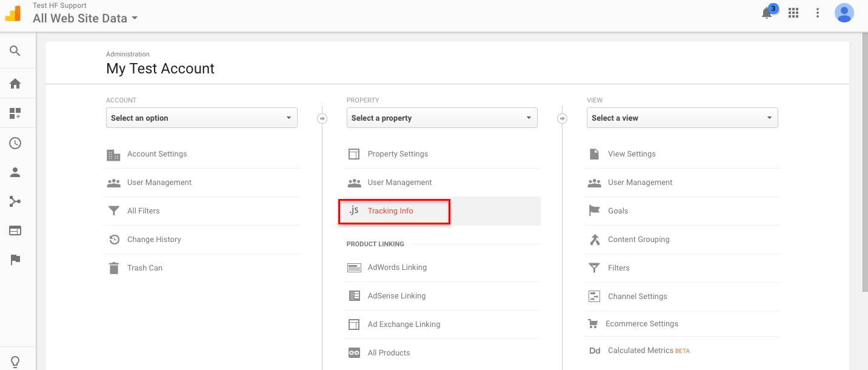Go to Home via sidebar icon
The width and height of the screenshot is (868, 370).
pos(15,84)
